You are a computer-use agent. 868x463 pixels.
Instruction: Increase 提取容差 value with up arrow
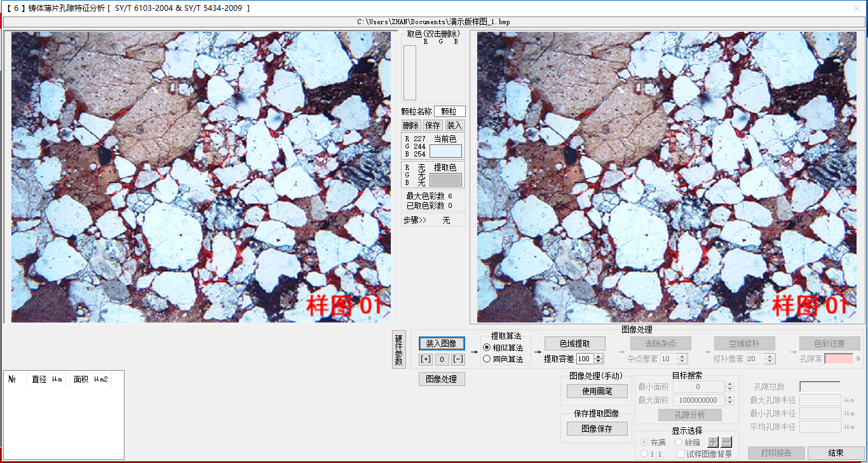coord(599,356)
